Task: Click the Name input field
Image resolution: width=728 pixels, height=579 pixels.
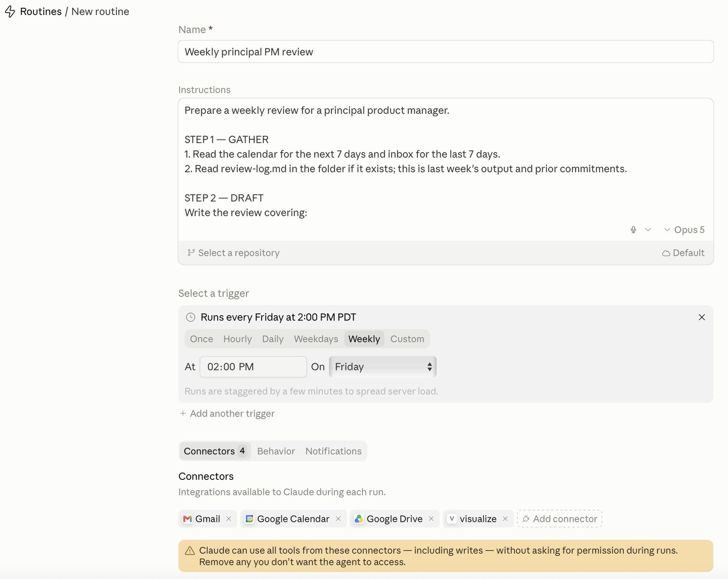Action: click(x=445, y=52)
